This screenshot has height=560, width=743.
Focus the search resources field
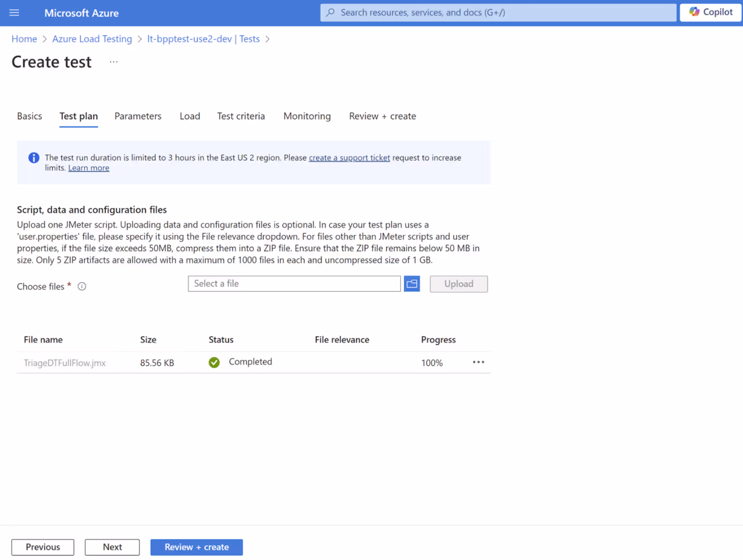[x=498, y=12]
